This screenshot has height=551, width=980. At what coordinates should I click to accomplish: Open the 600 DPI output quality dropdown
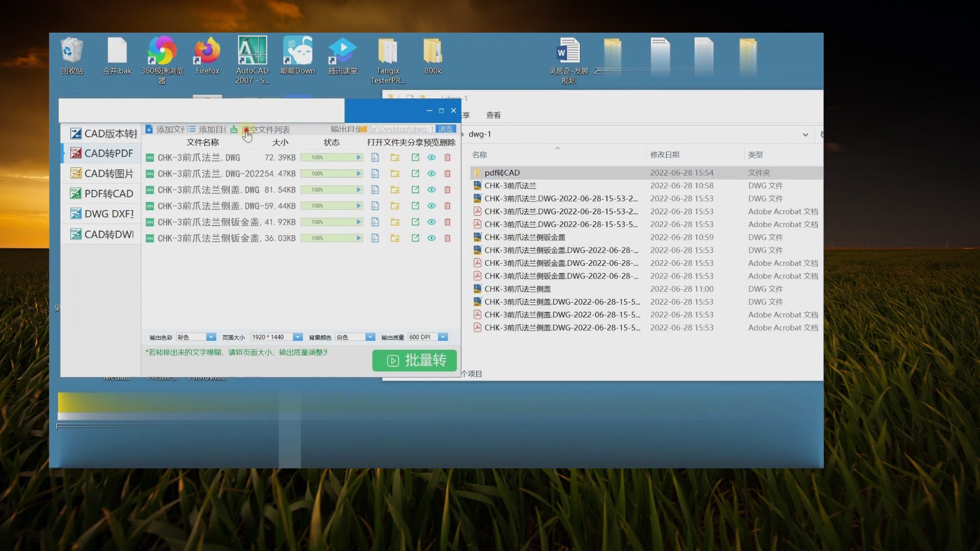(x=443, y=337)
